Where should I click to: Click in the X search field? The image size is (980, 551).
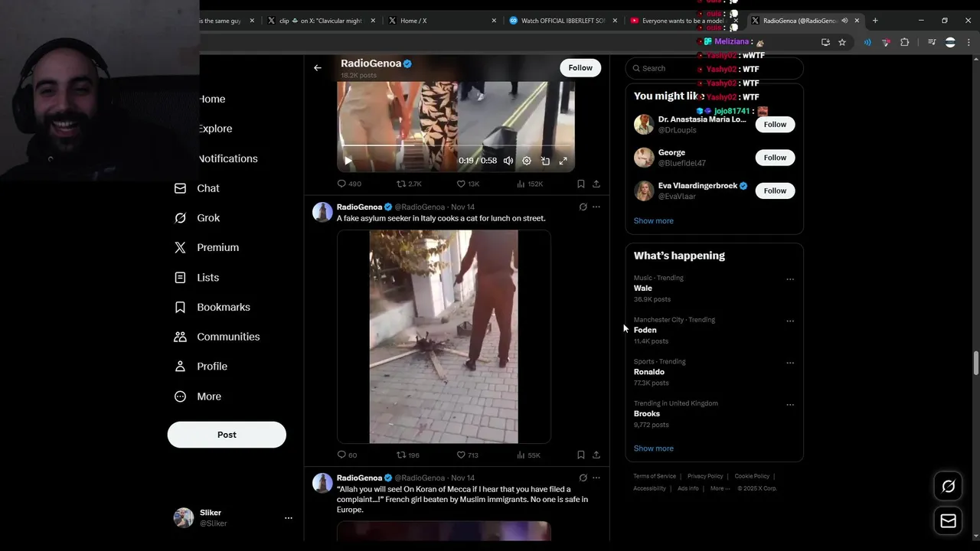click(x=714, y=68)
